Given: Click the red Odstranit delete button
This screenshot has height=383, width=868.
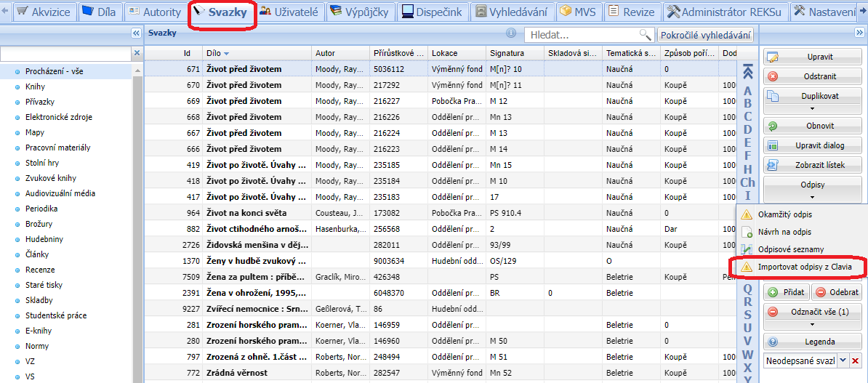Looking at the screenshot, I should (812, 76).
